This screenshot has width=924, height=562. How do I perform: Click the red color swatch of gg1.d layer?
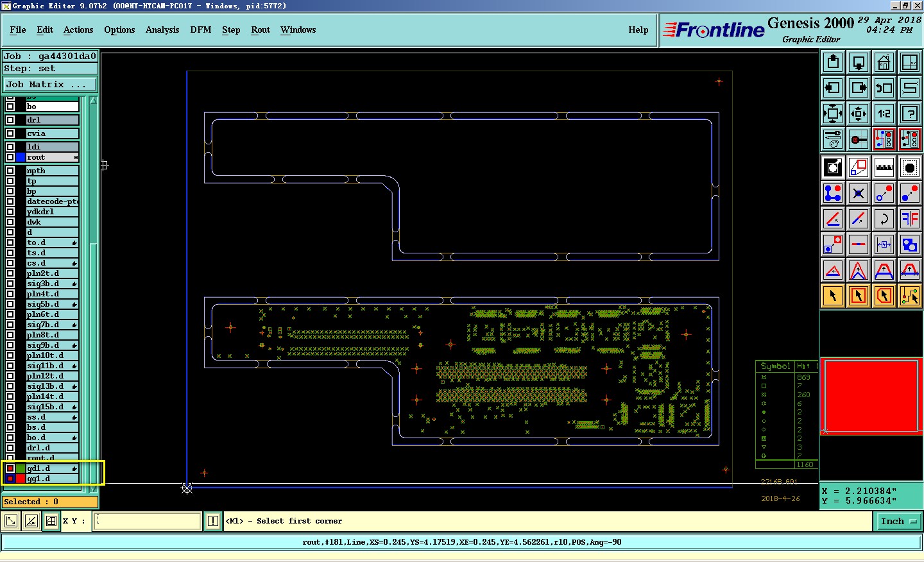click(x=21, y=479)
